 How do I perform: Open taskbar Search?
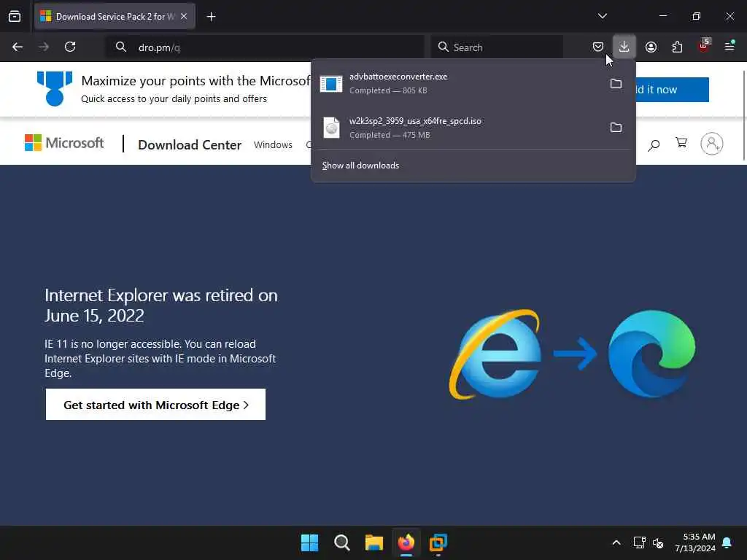click(x=341, y=542)
